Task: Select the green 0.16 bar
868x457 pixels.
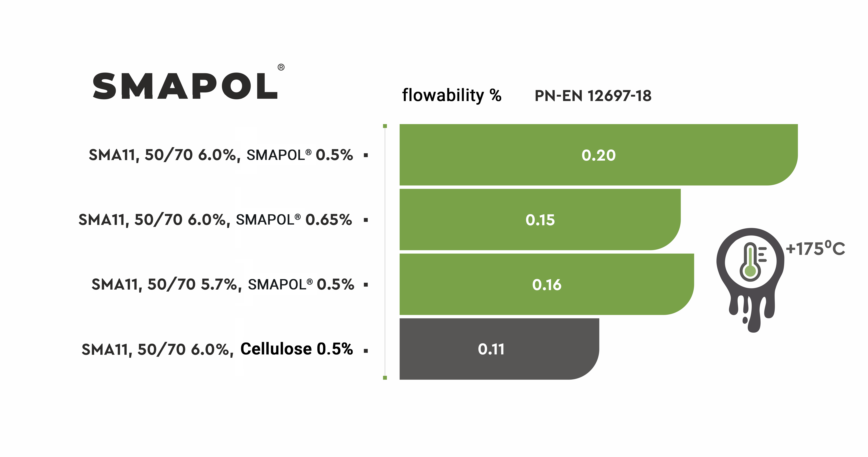Action: pyautogui.click(x=547, y=285)
